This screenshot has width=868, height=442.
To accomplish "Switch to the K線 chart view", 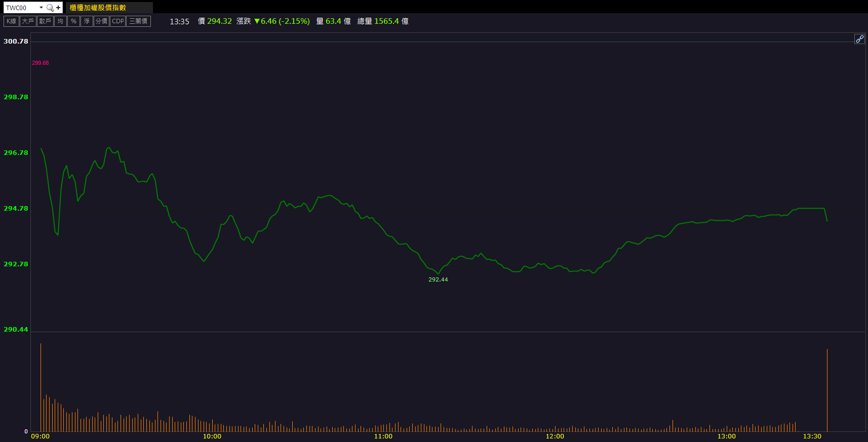I will click(x=11, y=21).
